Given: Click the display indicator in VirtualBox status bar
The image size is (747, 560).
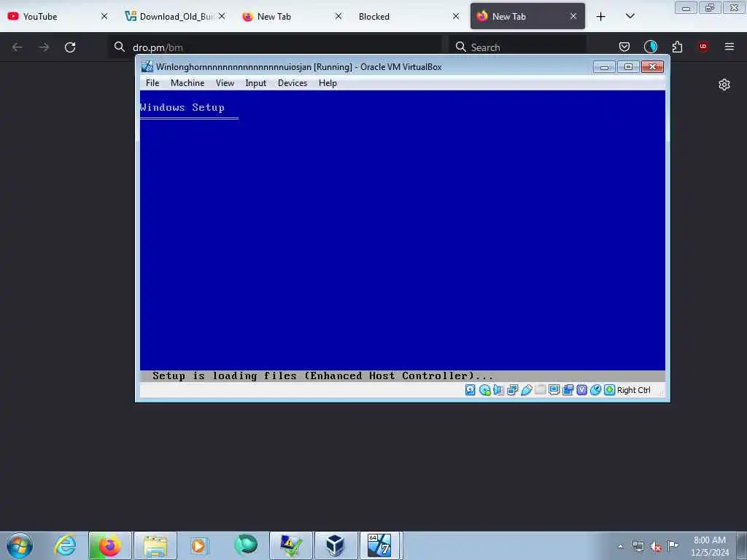Looking at the screenshot, I should (554, 390).
